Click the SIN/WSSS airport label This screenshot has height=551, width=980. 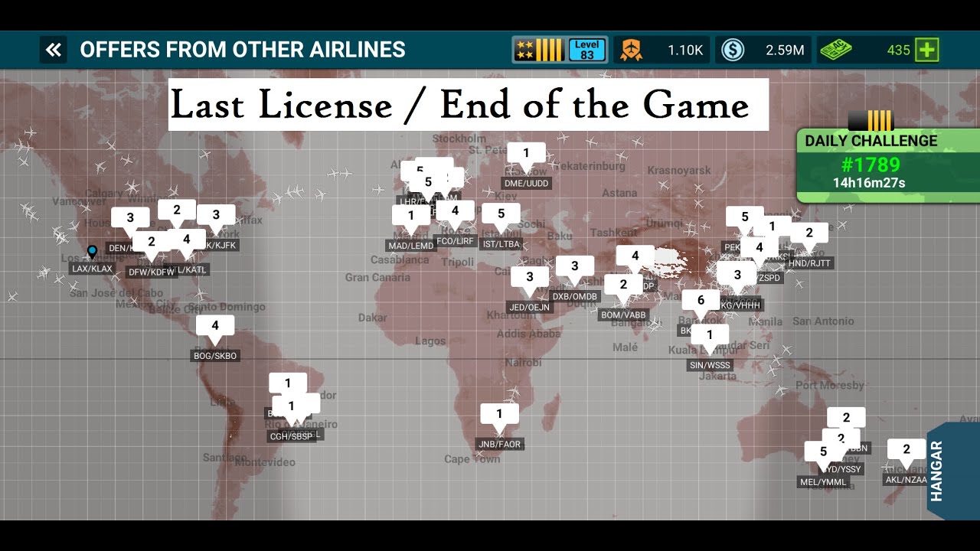click(710, 366)
